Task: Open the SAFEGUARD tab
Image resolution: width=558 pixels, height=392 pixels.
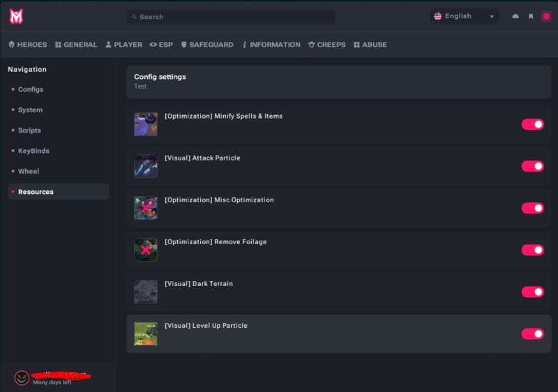Action: [207, 45]
